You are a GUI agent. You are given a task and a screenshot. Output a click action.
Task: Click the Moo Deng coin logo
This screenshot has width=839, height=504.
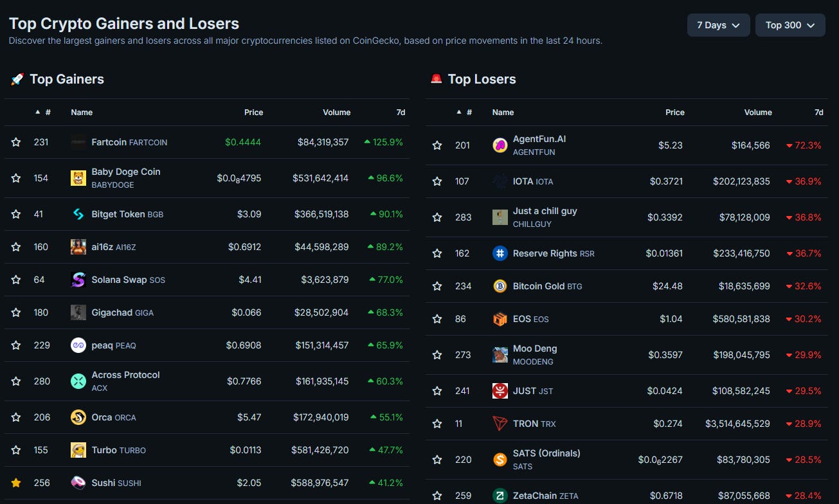(500, 355)
